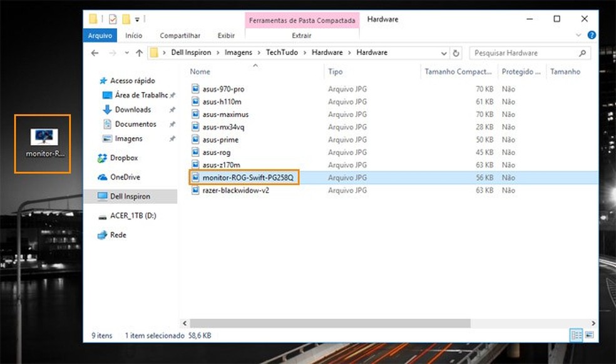Open Documentos in navigation pane
Viewport: 616px width, 364px height.
(136, 124)
